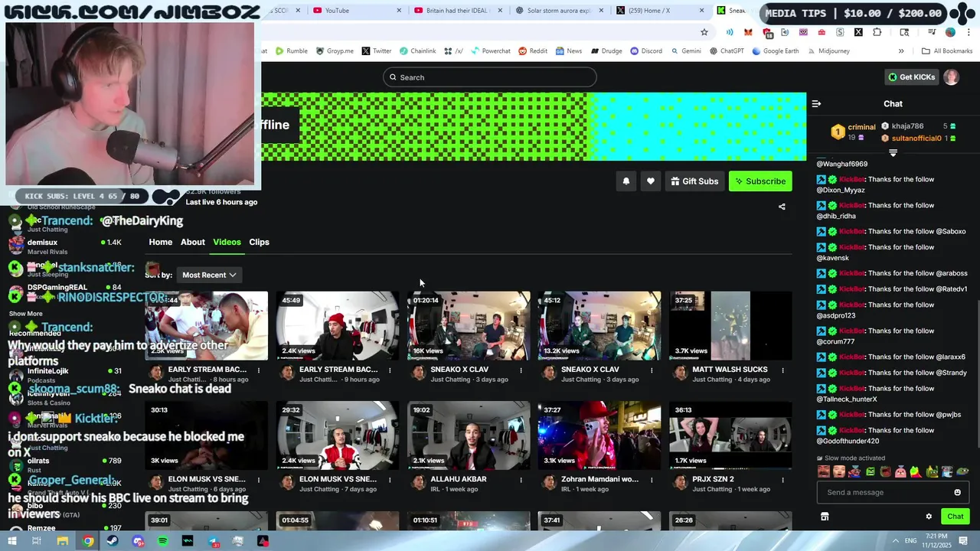This screenshot has width=980, height=551.
Task: Switch to the About channel tab
Action: tap(193, 242)
